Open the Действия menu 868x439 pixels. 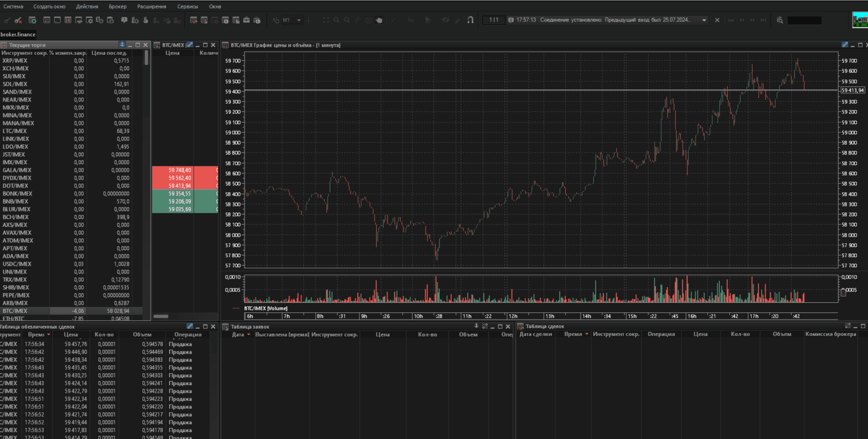[x=87, y=6]
